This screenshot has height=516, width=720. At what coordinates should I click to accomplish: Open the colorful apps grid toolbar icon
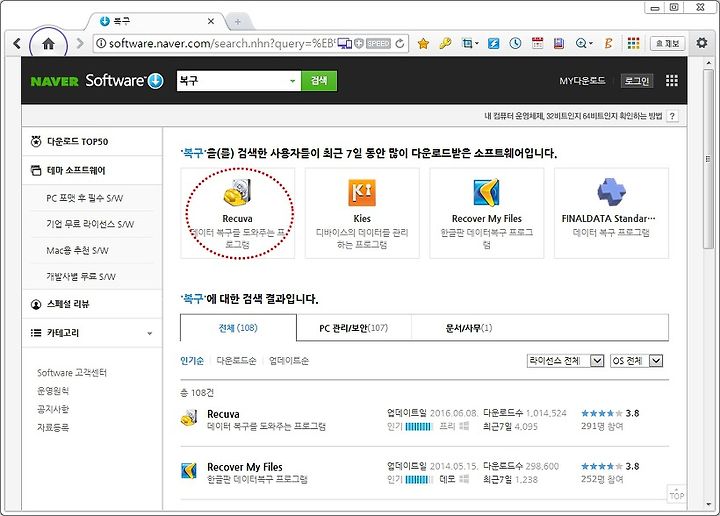tap(633, 44)
